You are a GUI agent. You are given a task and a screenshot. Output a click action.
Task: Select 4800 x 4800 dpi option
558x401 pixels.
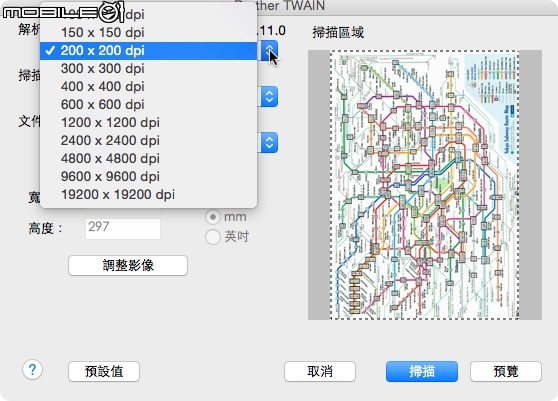click(x=148, y=159)
